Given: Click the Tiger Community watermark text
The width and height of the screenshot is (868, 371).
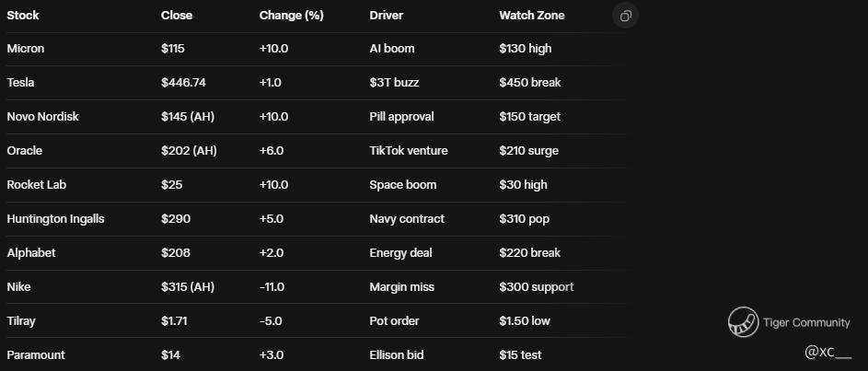Looking at the screenshot, I should [x=806, y=322].
